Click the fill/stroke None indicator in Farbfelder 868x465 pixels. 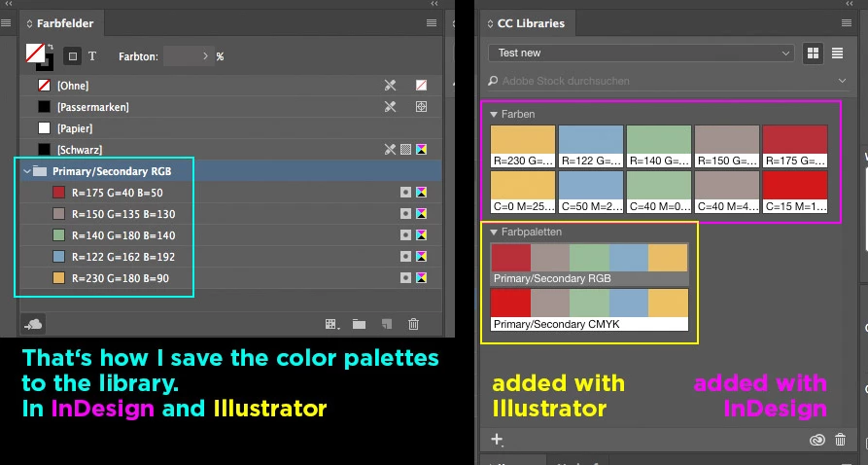(x=35, y=54)
